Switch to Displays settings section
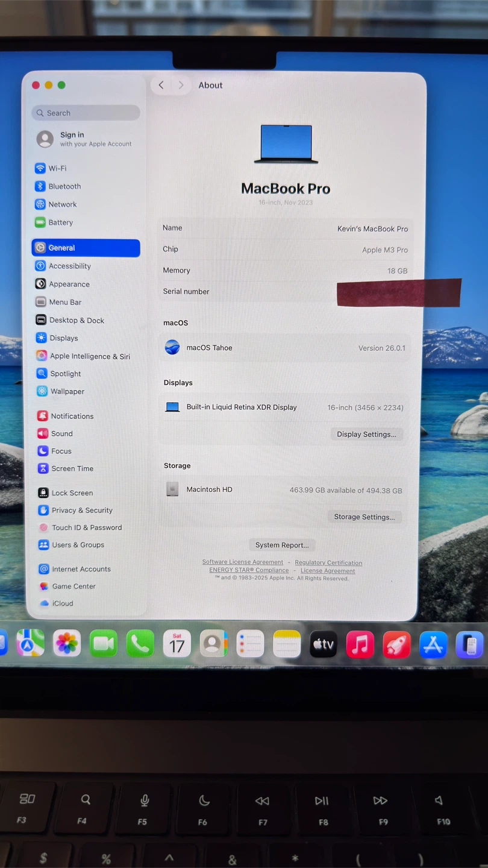Viewport: 488px width, 868px height. [x=63, y=338]
